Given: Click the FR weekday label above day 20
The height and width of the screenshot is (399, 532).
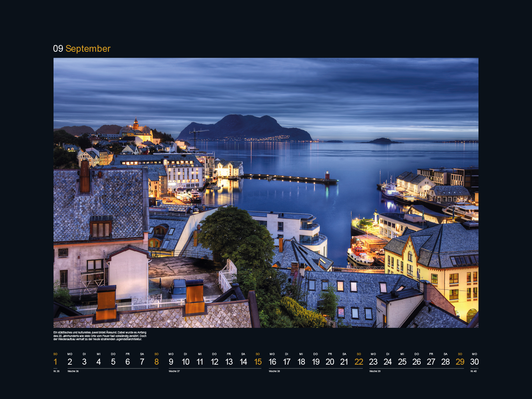Looking at the screenshot, I should pyautogui.click(x=330, y=354).
